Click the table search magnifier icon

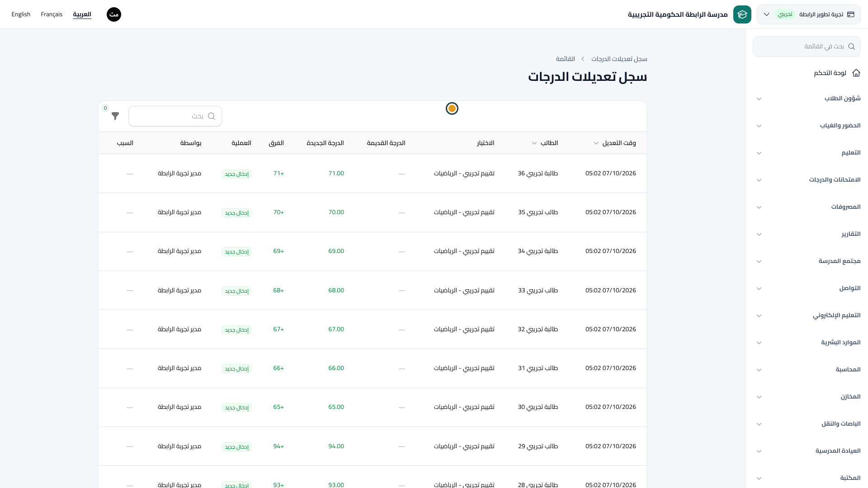(x=212, y=116)
